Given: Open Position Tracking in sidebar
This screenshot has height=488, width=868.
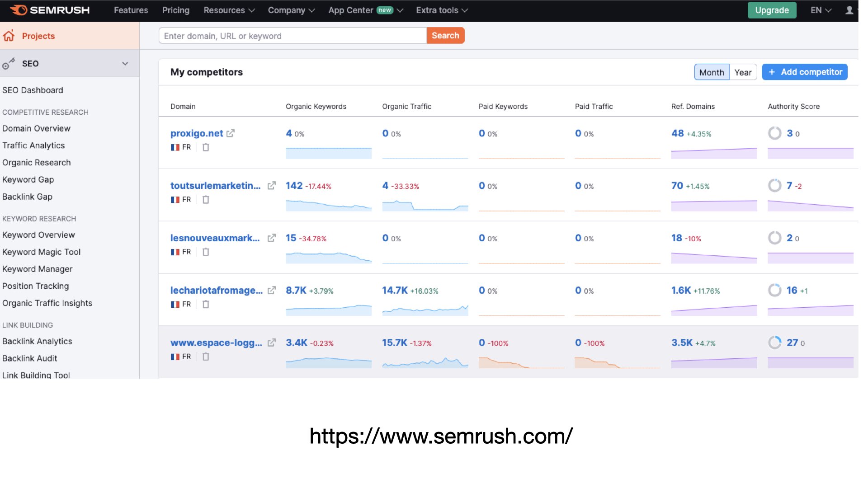Looking at the screenshot, I should pos(35,286).
